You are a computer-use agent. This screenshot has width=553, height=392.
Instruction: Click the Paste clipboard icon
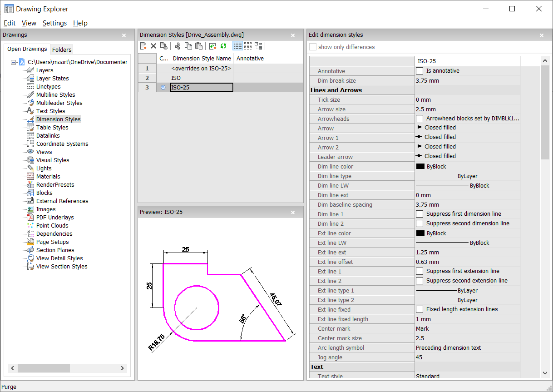198,46
